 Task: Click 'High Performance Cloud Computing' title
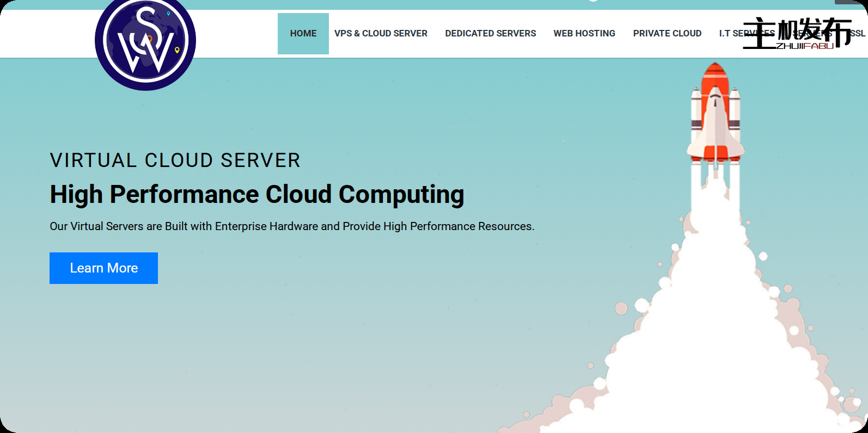coord(256,195)
